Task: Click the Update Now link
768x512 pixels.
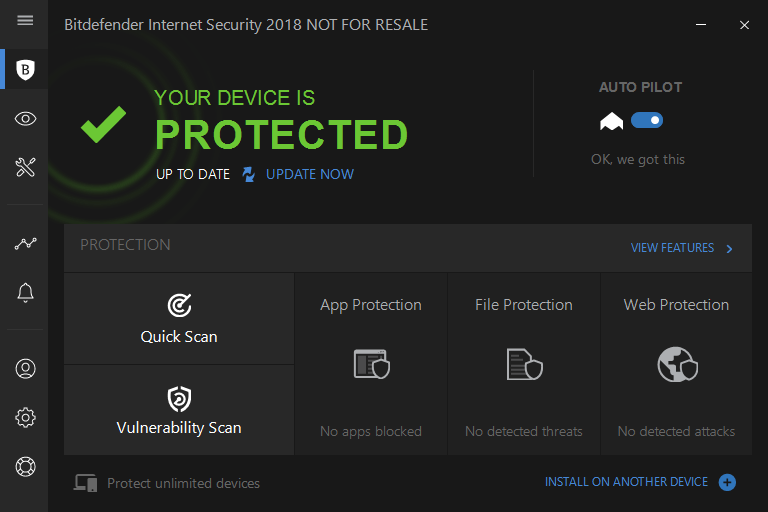Action: (309, 174)
